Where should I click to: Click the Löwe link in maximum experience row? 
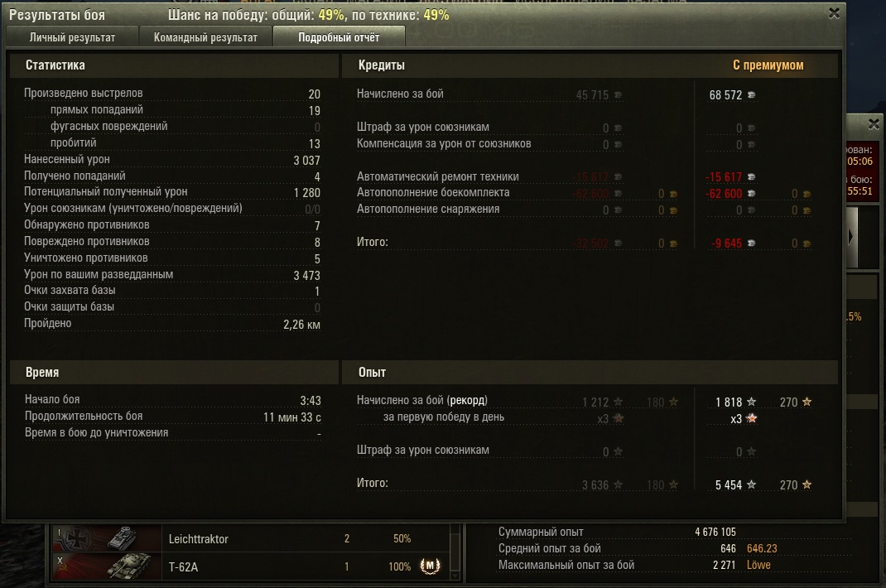coord(758,565)
